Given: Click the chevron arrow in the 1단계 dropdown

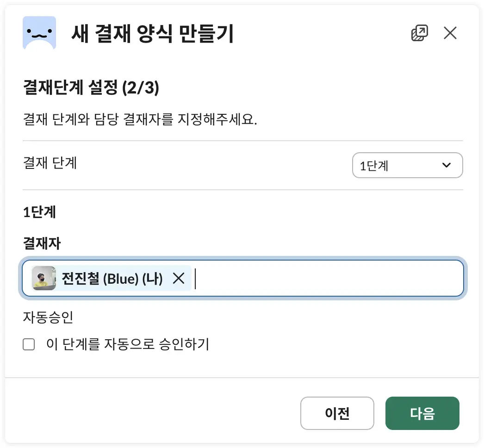Looking at the screenshot, I should [x=447, y=165].
